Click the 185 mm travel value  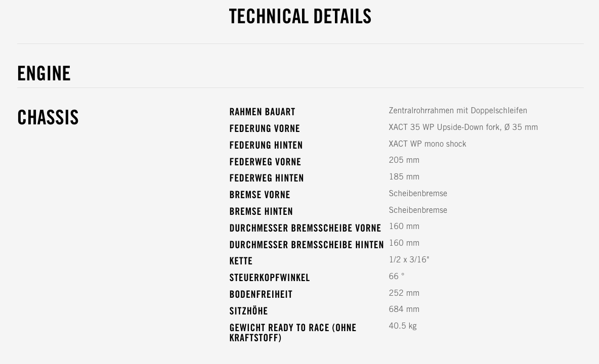pos(404,177)
